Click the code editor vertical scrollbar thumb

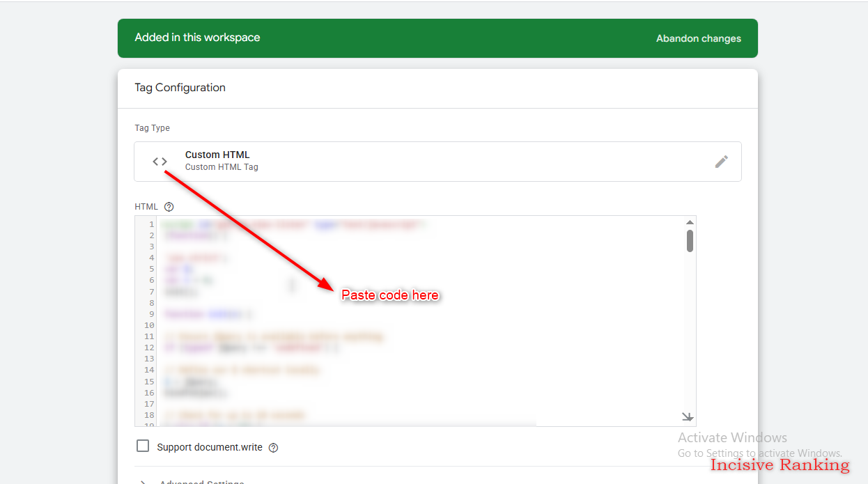tap(690, 241)
